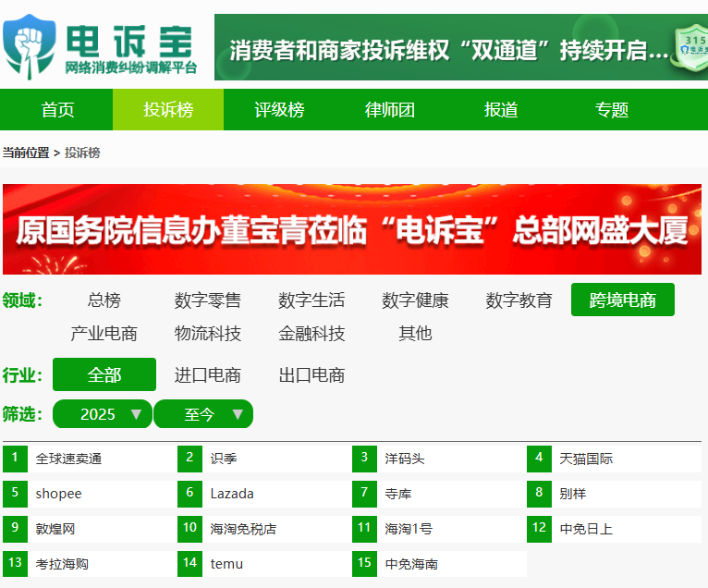Open 报道 in the navigation bar
708x588 pixels.
[501, 110]
